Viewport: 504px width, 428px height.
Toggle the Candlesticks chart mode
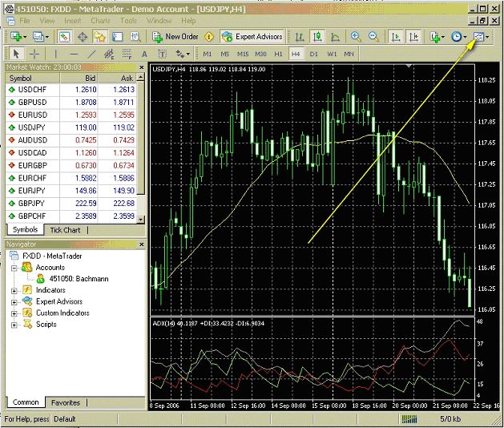coord(317,37)
